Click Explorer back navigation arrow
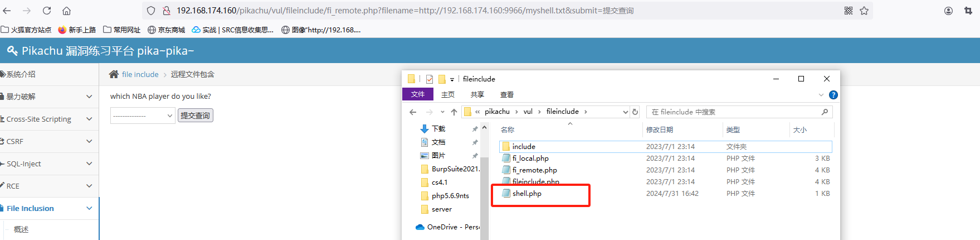The height and width of the screenshot is (240, 980). coord(413,112)
